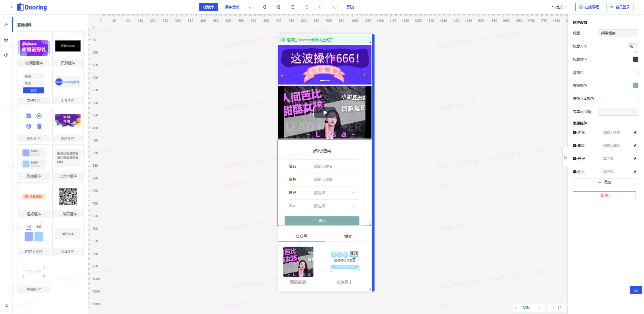Select the 公众号 tab
644x314 pixels.
click(301, 237)
